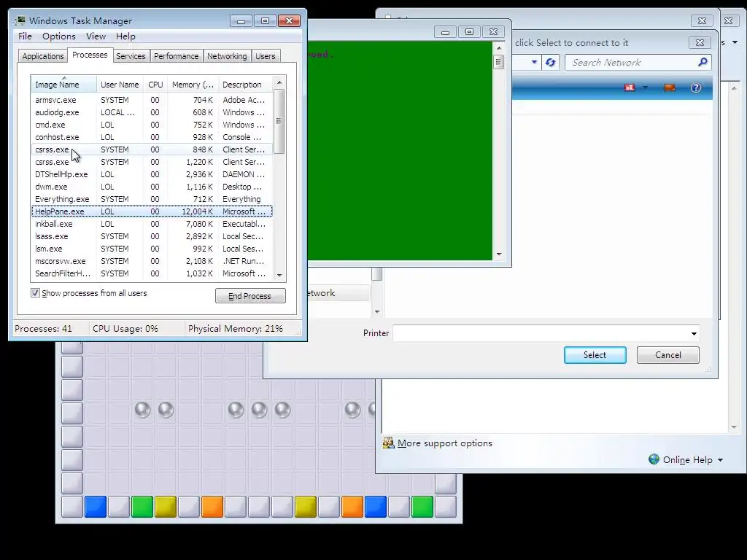This screenshot has height=560, width=747.
Task: Click the Physical Memory: 21% status entry
Action: (236, 329)
